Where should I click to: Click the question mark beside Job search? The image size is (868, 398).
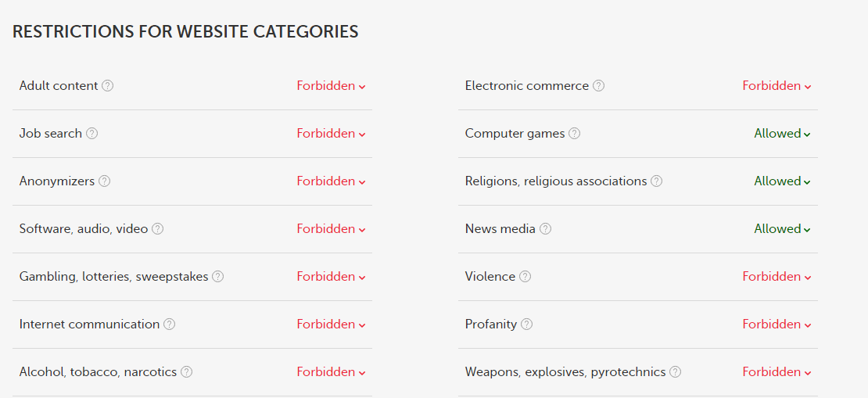pyautogui.click(x=91, y=134)
